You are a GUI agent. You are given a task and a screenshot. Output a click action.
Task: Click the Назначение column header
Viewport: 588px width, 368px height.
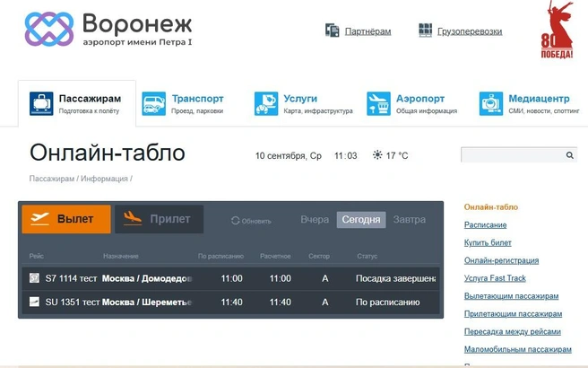(x=121, y=256)
